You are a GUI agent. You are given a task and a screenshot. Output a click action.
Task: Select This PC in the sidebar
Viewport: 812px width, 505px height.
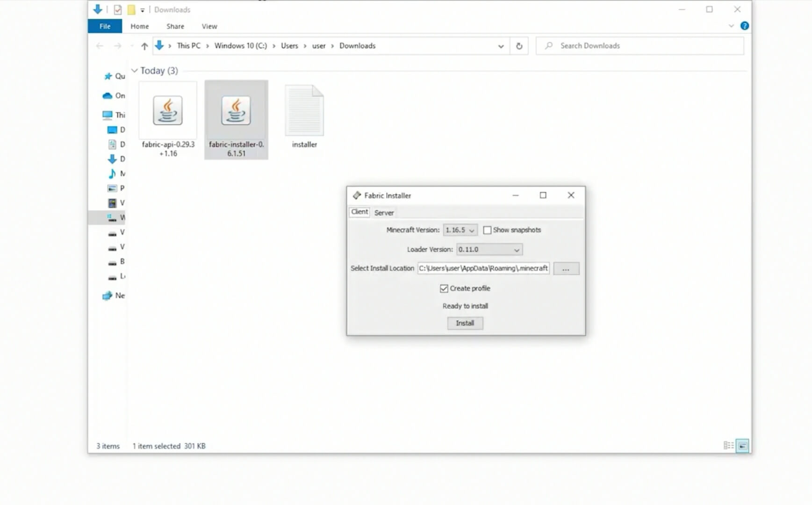[114, 115]
